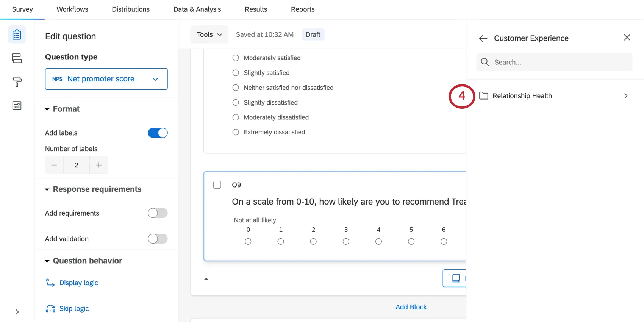Switch to the Workflows tab
644x322 pixels.
(72, 9)
